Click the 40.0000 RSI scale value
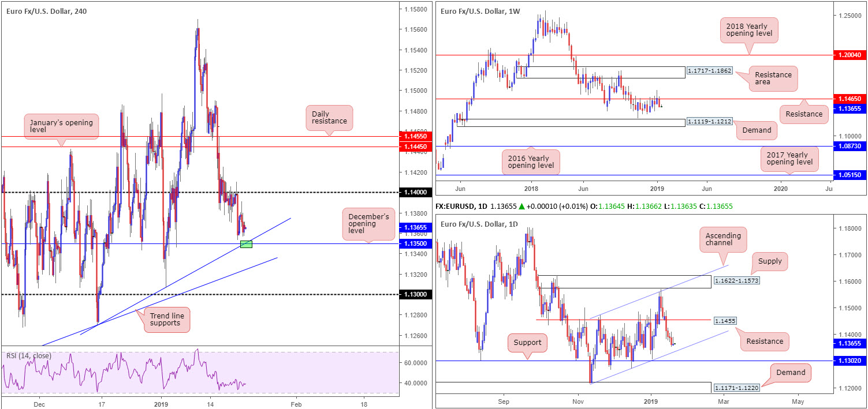Image resolution: width=868 pixels, height=409 pixels. pos(415,383)
